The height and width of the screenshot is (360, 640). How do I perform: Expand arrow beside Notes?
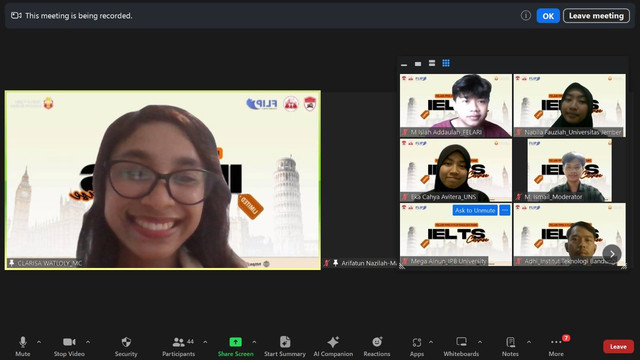[529, 342]
